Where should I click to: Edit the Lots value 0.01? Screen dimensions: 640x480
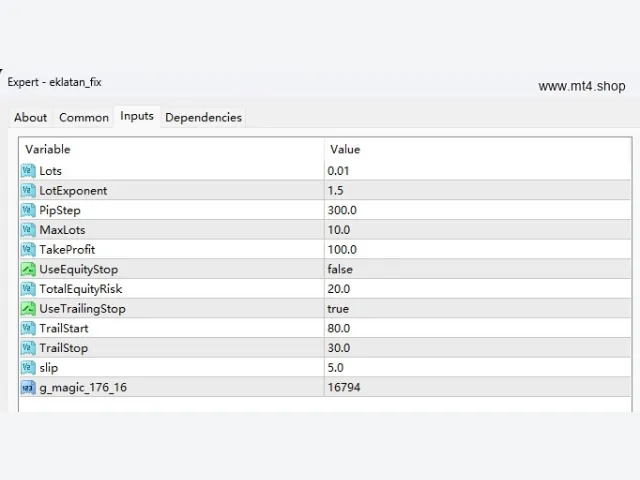coord(338,171)
